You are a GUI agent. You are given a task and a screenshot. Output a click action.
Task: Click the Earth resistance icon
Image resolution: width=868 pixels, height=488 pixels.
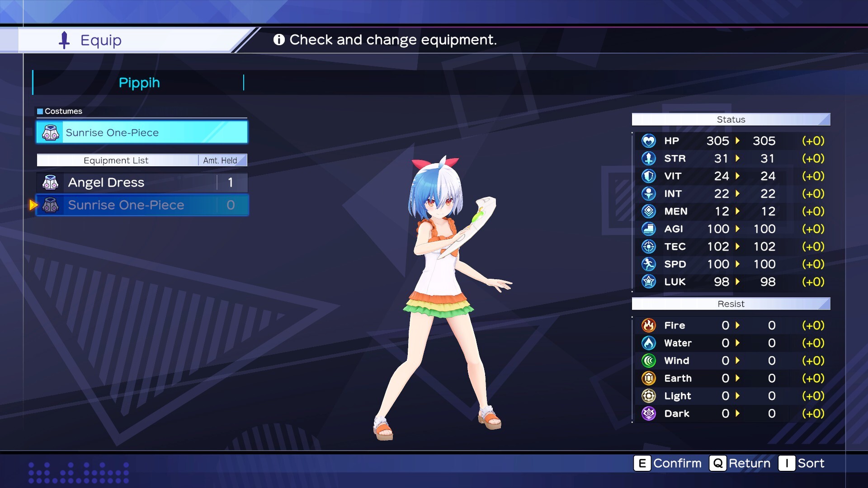648,378
